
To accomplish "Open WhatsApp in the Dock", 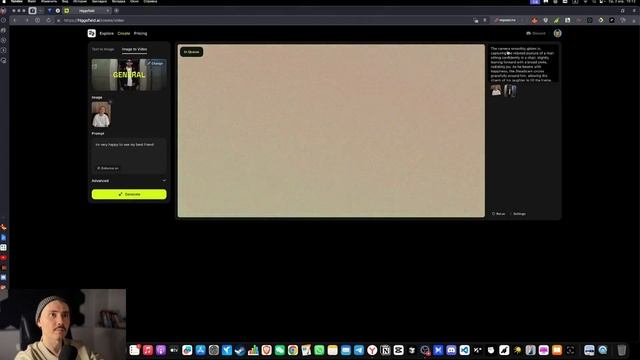I will [x=319, y=350].
